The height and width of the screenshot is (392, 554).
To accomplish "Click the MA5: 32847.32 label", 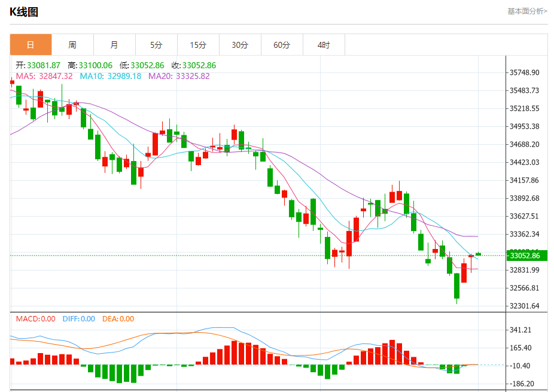I will pyautogui.click(x=44, y=76).
